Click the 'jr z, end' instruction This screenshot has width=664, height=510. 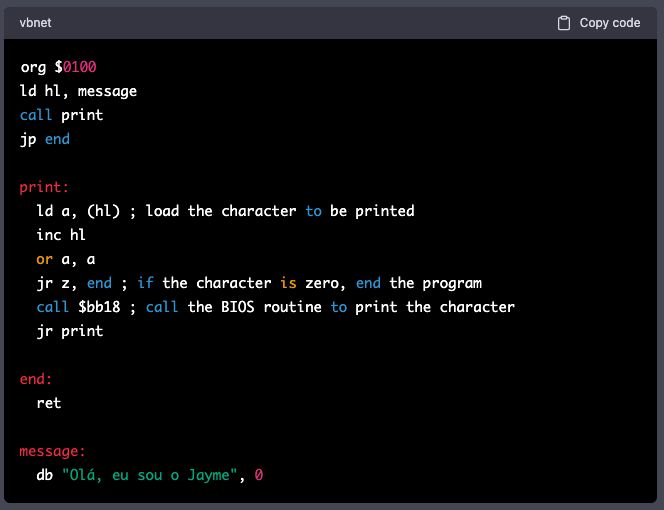[x=74, y=283]
